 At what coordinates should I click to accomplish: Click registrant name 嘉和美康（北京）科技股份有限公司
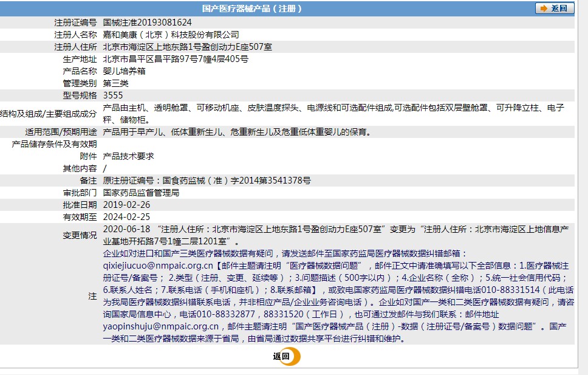point(171,35)
